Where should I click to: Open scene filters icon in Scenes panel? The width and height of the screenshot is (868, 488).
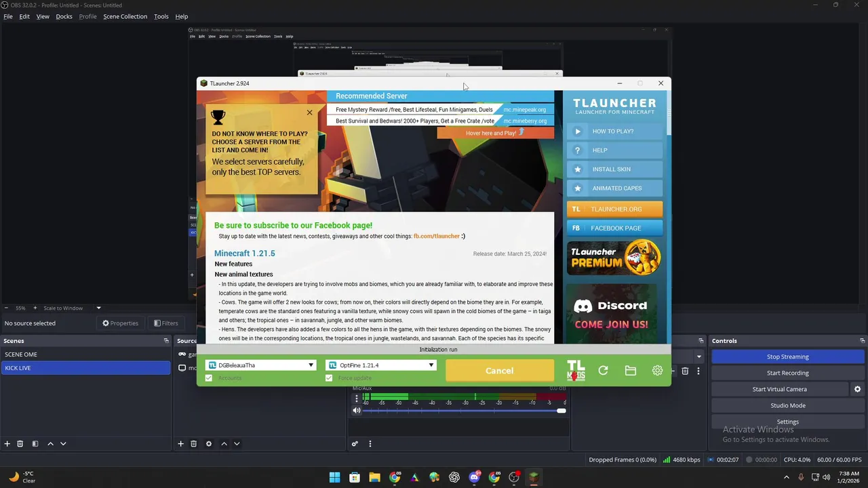[x=35, y=444]
